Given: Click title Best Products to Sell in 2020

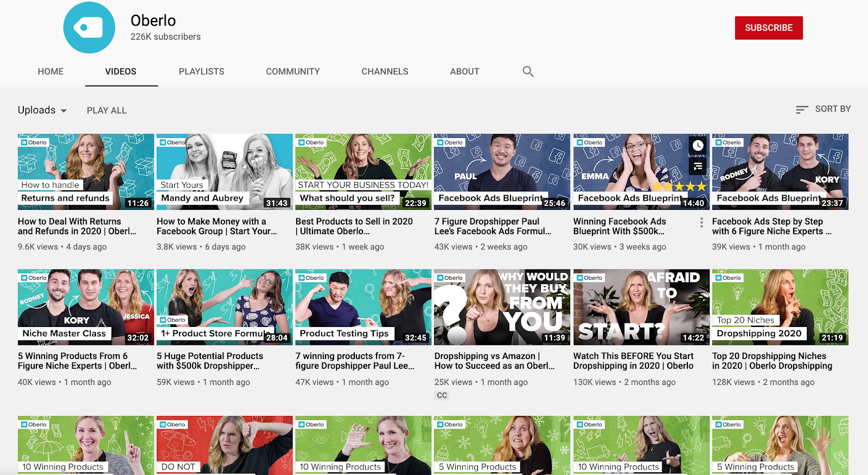Looking at the screenshot, I should coord(354,226).
